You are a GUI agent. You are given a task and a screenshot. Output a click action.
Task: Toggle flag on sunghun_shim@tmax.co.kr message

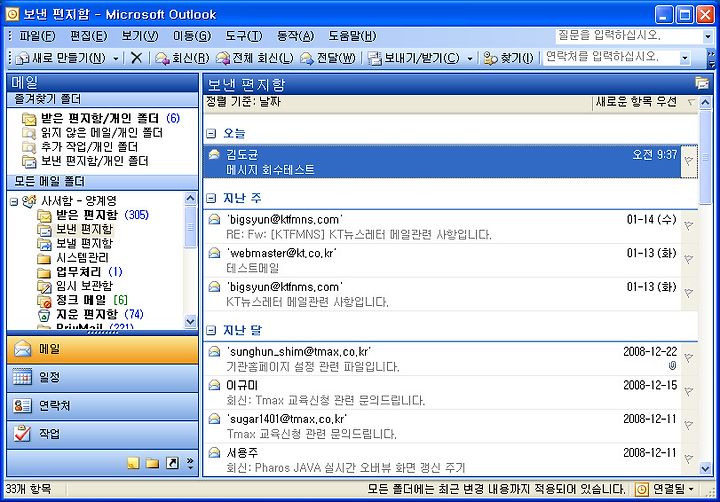point(689,357)
